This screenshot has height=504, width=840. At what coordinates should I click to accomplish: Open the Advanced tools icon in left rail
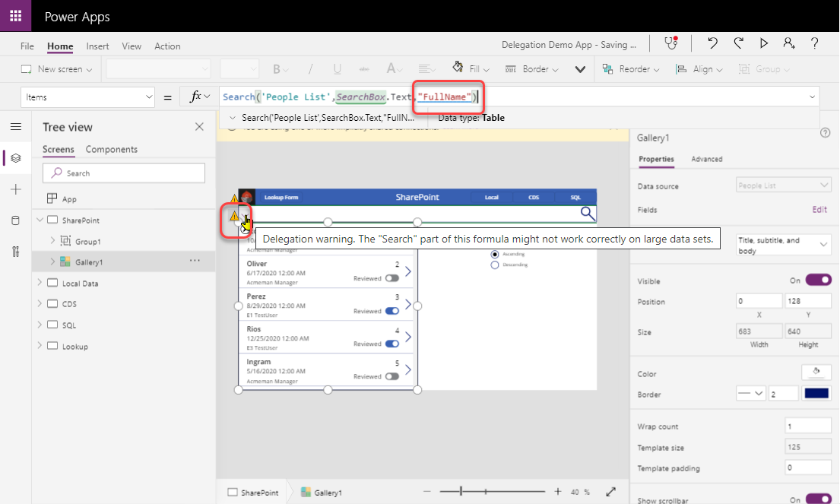point(15,251)
